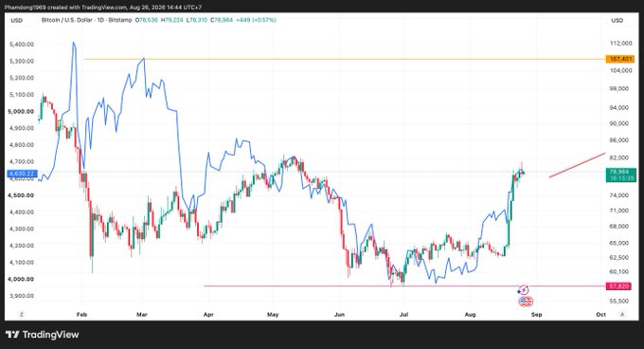Viewport: 644px width, 349px height.
Task: Click the low value L78,310
Action: click(197, 20)
